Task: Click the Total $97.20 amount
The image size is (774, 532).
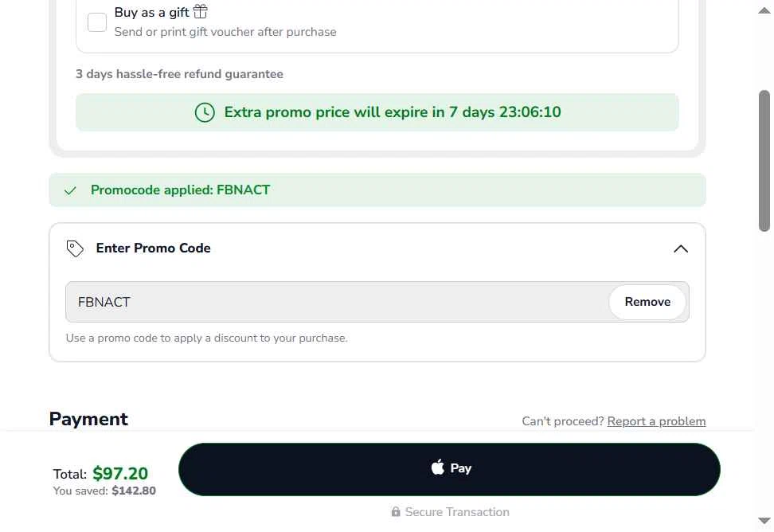Action: [x=120, y=474]
